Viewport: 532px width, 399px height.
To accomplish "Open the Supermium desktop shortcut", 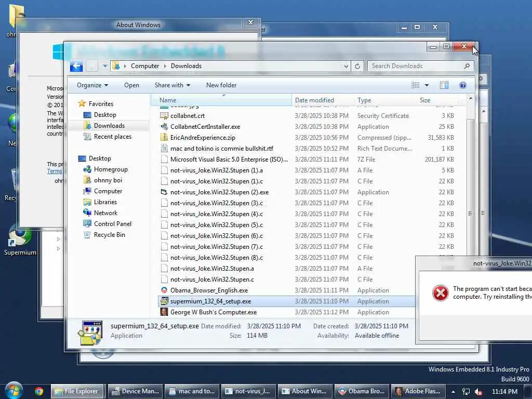I will pos(20,240).
